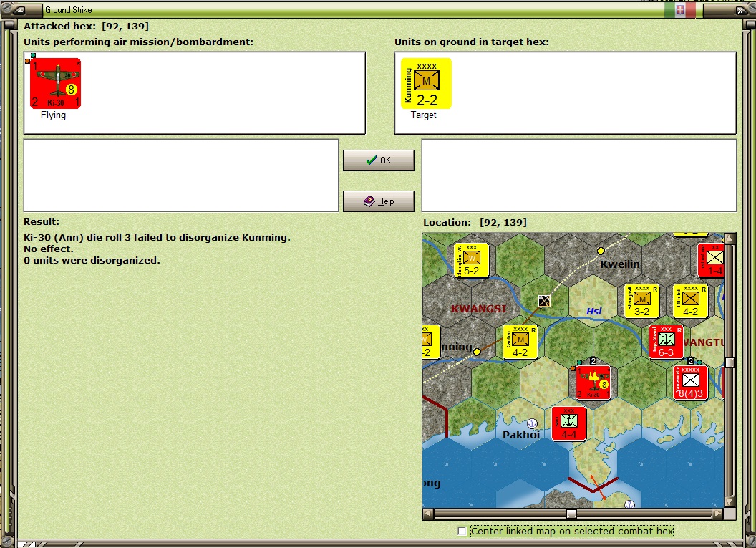Click the map's vertical scrollbar up arrow
This screenshot has height=548, width=756.
(x=730, y=239)
